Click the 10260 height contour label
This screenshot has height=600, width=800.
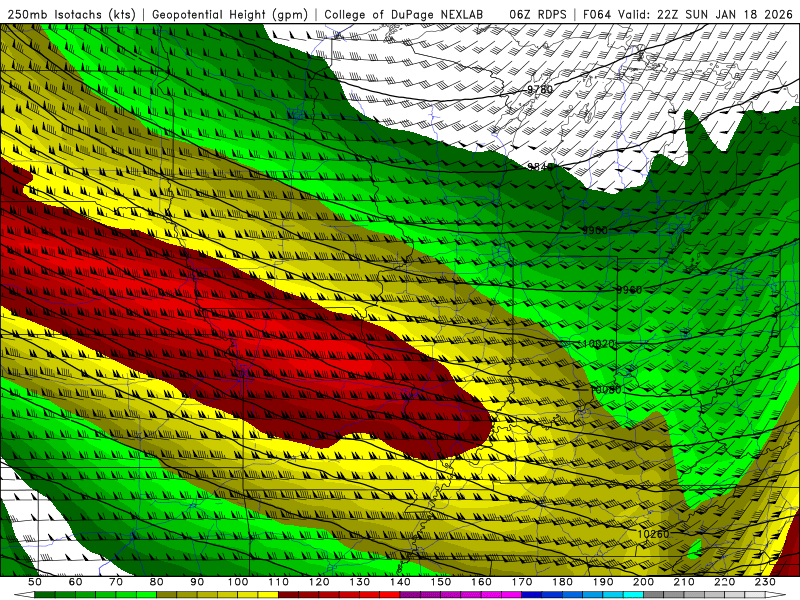[x=653, y=534]
